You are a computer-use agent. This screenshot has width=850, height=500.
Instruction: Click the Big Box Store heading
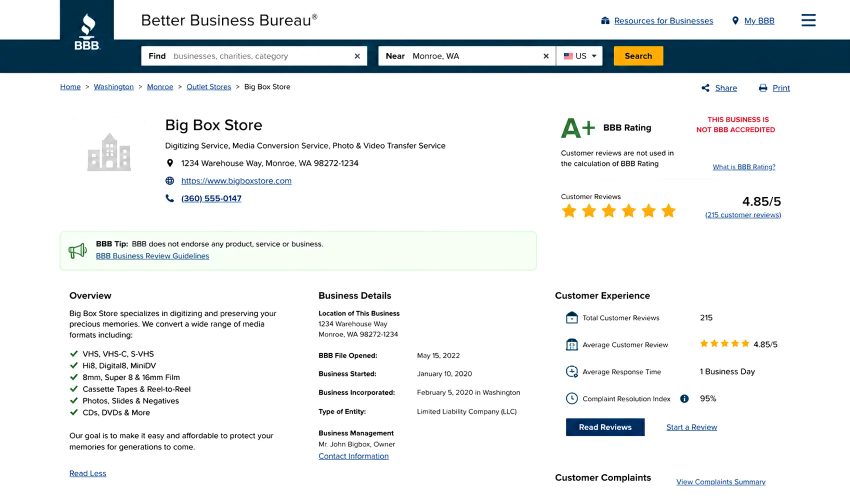coord(214,125)
